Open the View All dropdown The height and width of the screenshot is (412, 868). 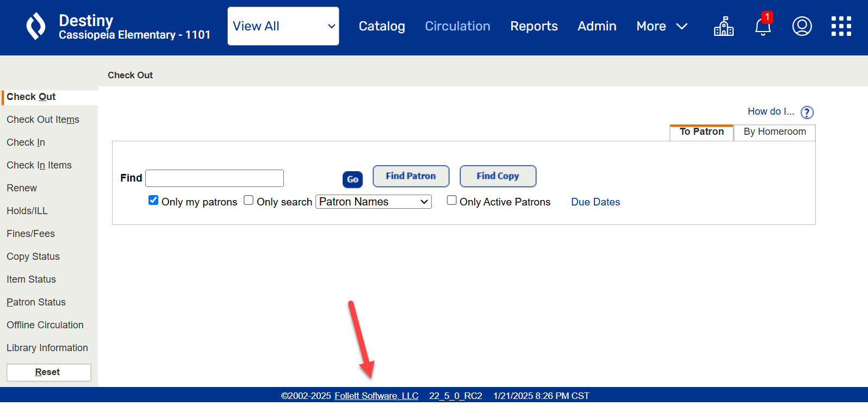tap(283, 26)
